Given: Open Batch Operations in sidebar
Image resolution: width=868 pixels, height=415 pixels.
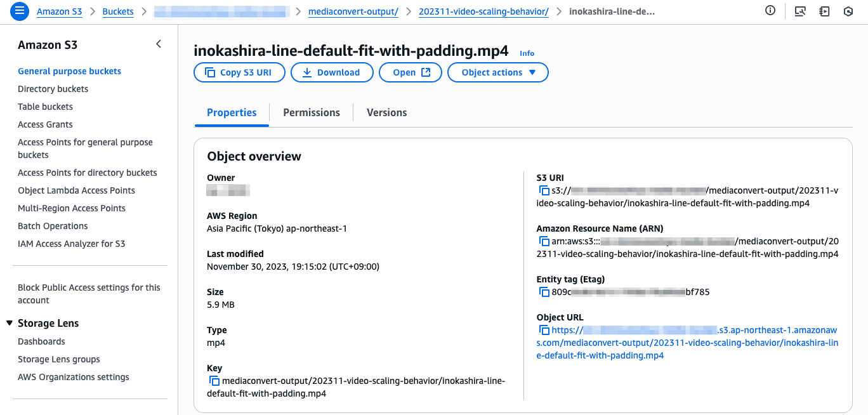Looking at the screenshot, I should click(53, 226).
